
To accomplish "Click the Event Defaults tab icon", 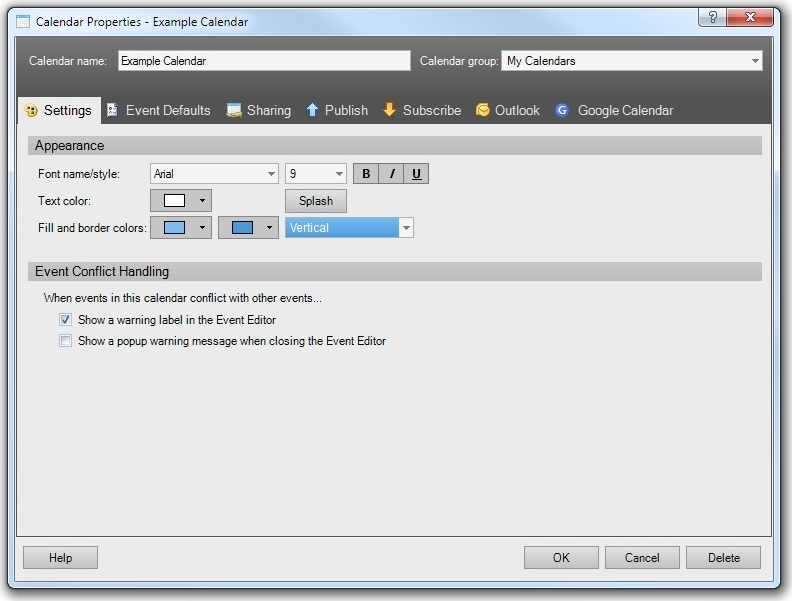I will (113, 110).
